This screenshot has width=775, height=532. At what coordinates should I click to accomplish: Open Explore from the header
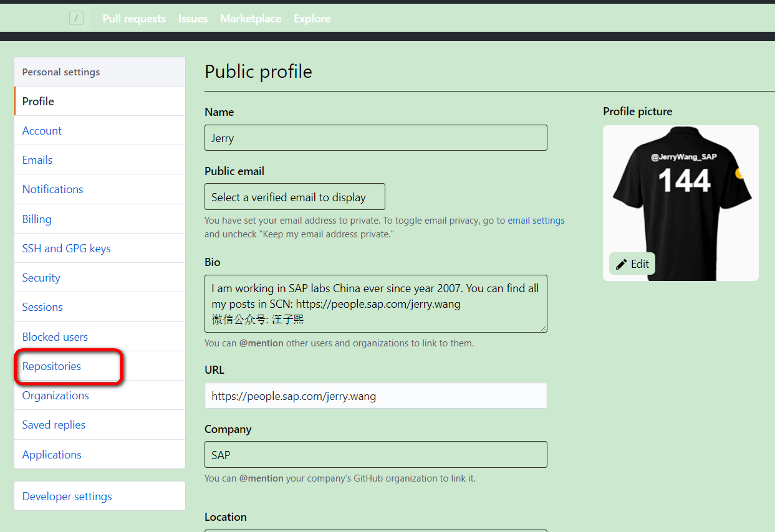pyautogui.click(x=312, y=19)
